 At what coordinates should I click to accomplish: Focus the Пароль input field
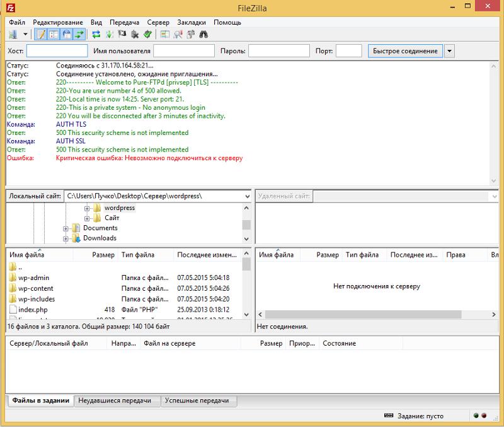[279, 51]
